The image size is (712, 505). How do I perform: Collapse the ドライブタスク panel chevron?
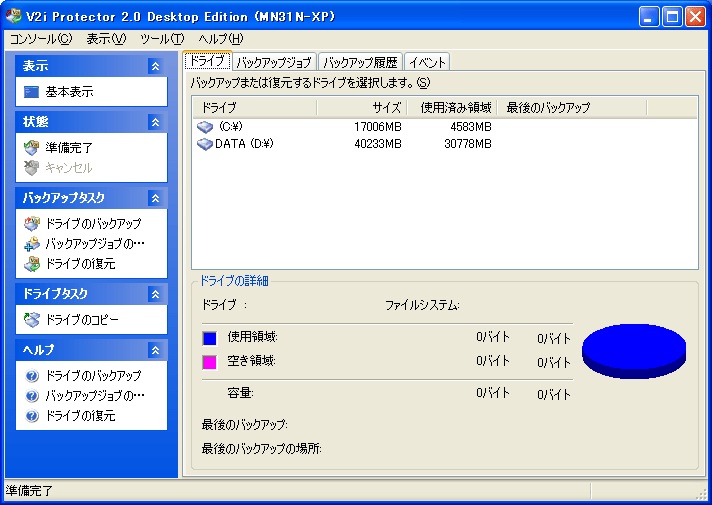[155, 294]
